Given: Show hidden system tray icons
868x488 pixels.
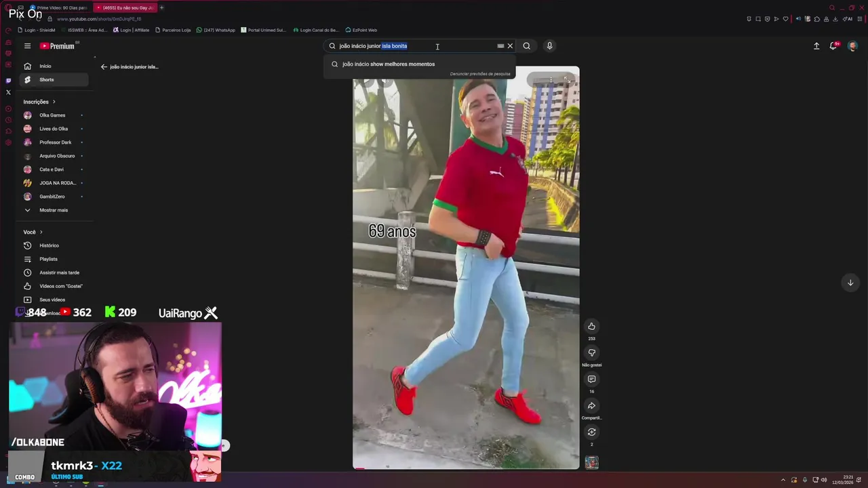Looking at the screenshot, I should pyautogui.click(x=783, y=480).
